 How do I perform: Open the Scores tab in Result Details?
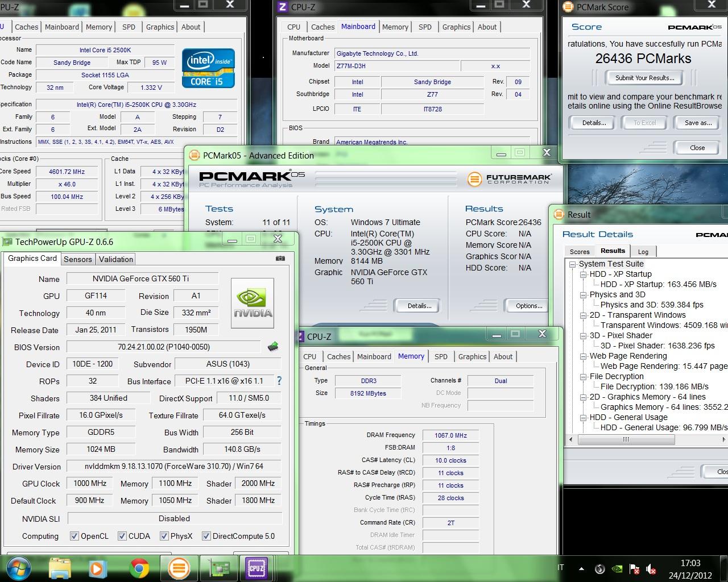click(x=580, y=252)
